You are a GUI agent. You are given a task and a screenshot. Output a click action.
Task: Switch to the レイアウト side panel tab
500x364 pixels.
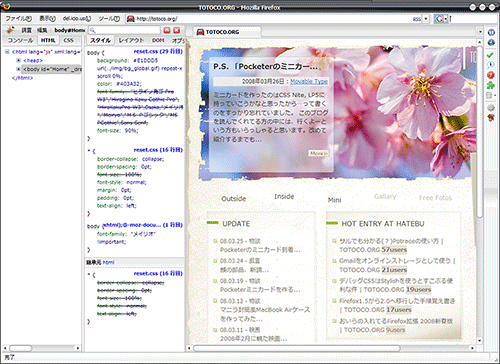tap(131, 40)
